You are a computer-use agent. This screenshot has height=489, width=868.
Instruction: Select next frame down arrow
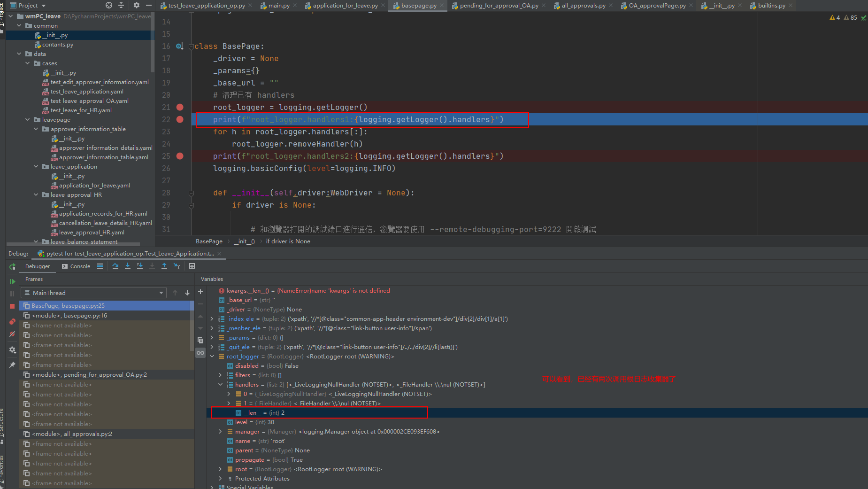187,293
